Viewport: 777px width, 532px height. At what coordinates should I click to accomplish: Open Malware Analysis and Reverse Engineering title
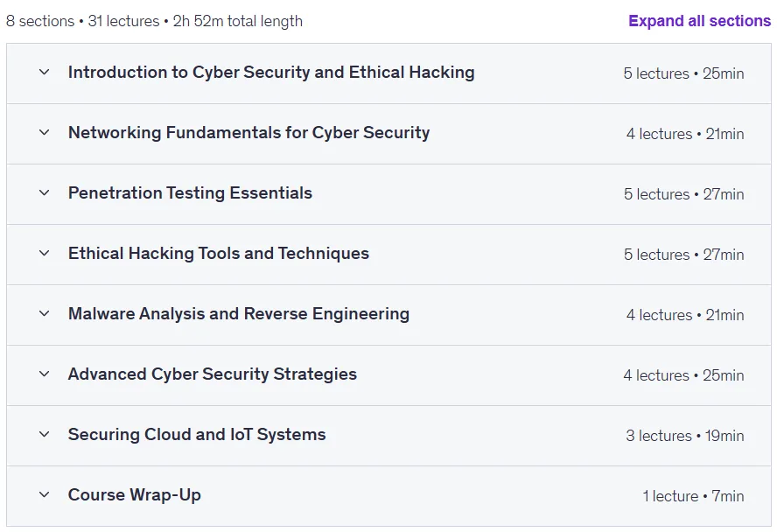(x=238, y=314)
